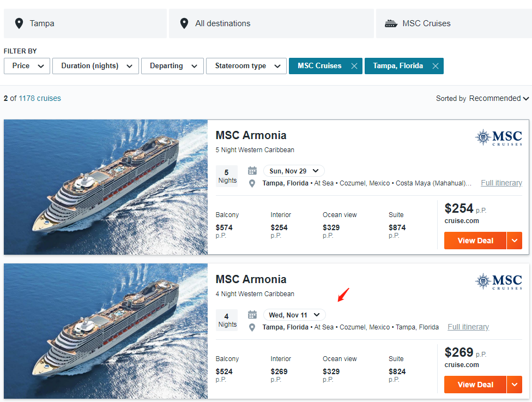Screen dimensions: 532x402
Task: Click the All destinations field
Action: (x=271, y=23)
